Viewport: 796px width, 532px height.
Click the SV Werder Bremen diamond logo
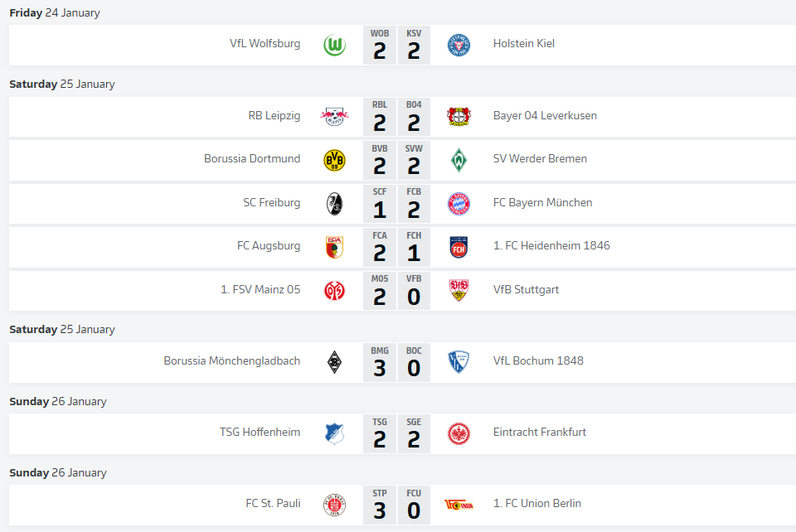(459, 159)
